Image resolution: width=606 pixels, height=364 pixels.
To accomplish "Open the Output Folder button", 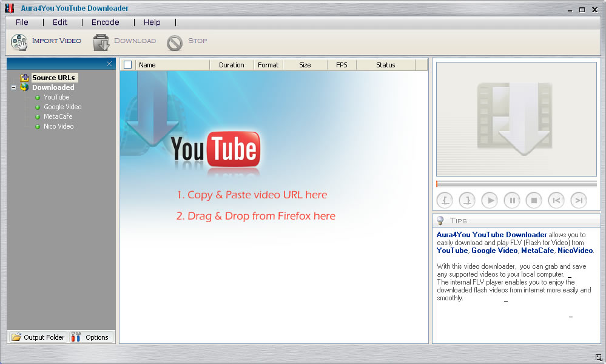I will click(x=38, y=337).
